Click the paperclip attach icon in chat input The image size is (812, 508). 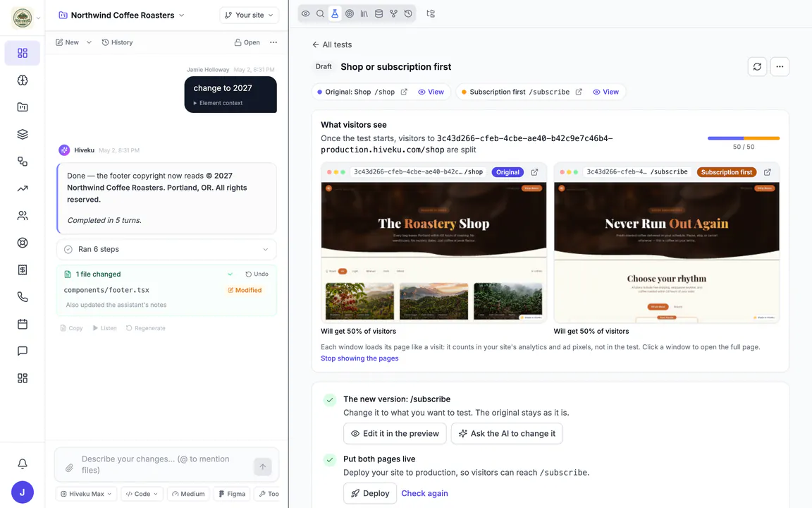(x=69, y=468)
